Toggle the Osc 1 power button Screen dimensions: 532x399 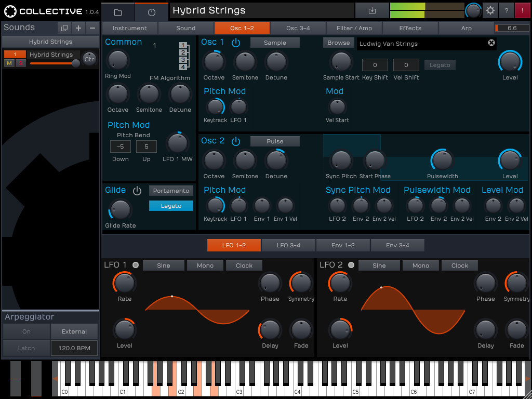236,43
